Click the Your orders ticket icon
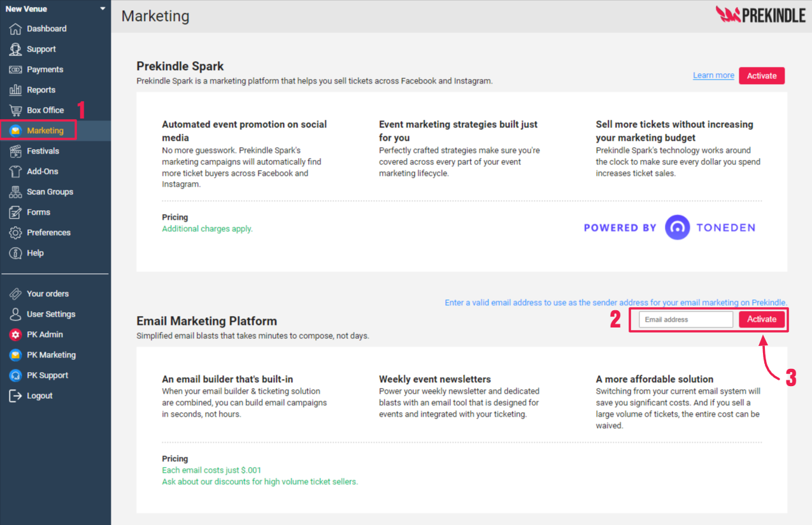 click(15, 294)
